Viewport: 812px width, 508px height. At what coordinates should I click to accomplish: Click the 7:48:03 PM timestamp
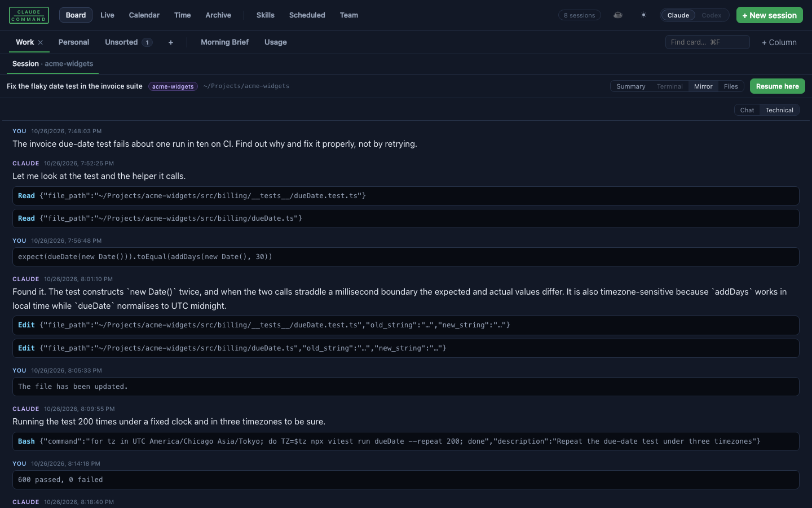coord(67,131)
